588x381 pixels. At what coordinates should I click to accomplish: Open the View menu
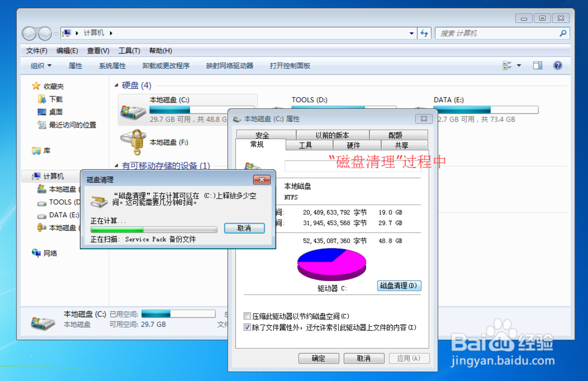click(x=98, y=51)
